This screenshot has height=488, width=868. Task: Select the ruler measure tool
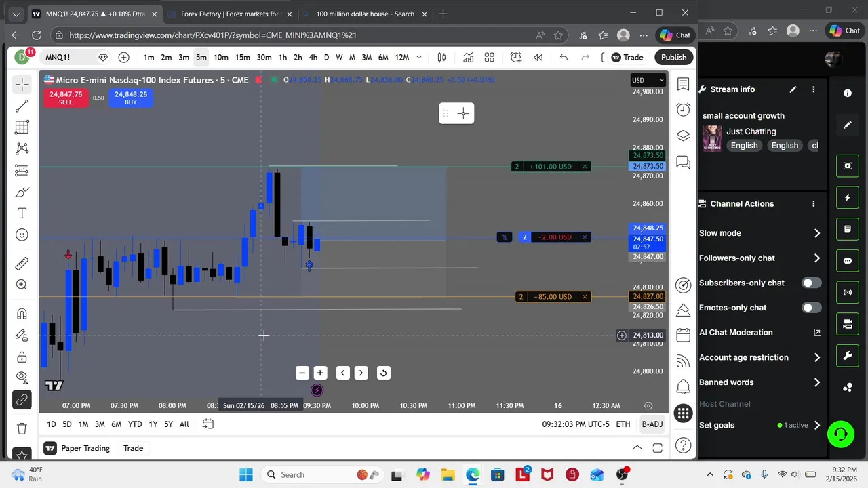tap(22, 264)
